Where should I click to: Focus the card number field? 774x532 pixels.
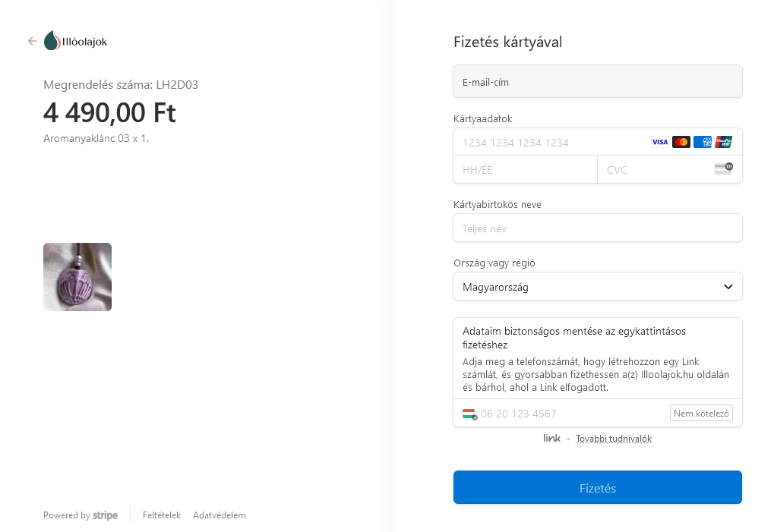coord(547,142)
